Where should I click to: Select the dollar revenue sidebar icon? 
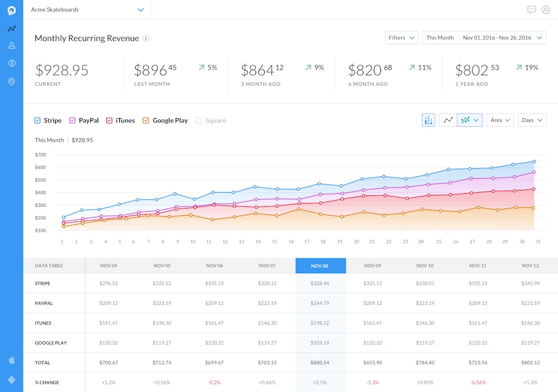pos(11,63)
